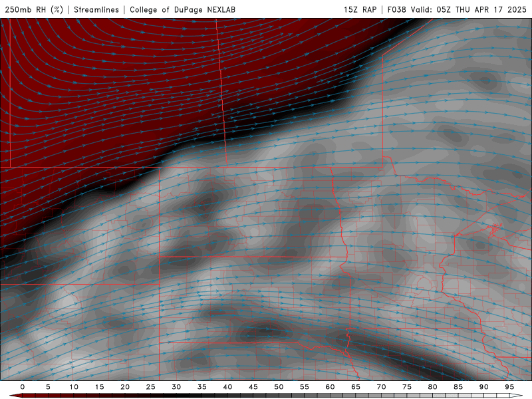Screen dimensions: 532x399
Task: Select the "20" color scale label
Action: pos(125,387)
